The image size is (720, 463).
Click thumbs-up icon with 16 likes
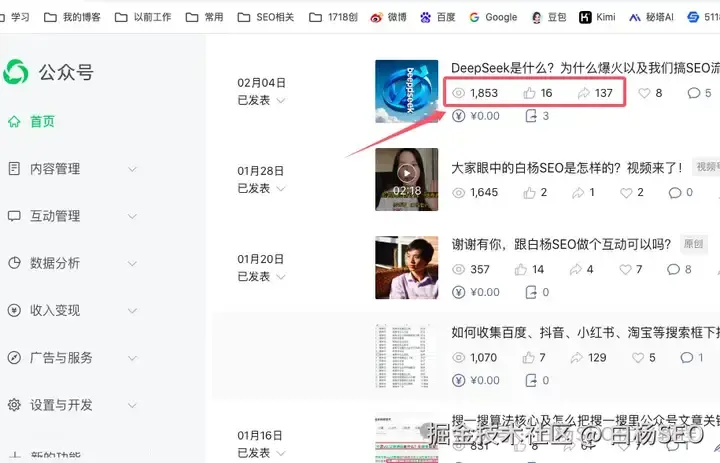point(529,93)
